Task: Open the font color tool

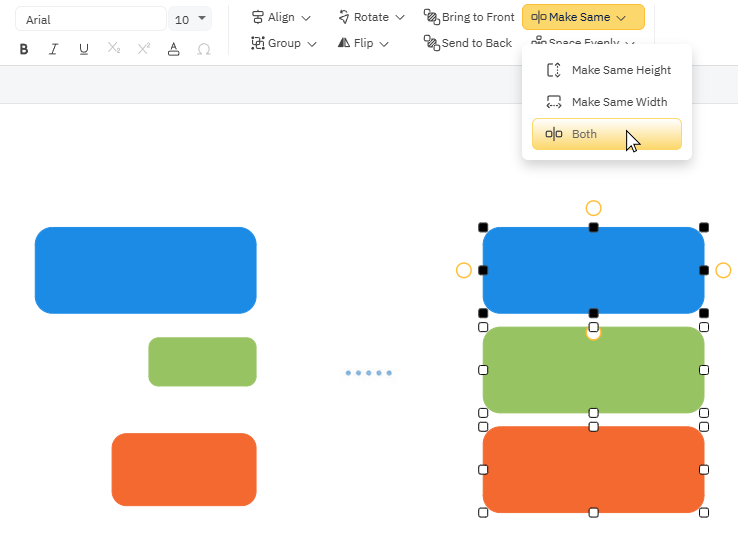Action: 174,49
